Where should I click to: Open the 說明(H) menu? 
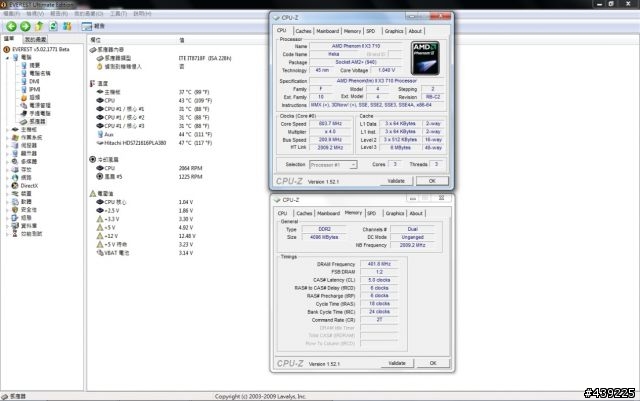pos(142,14)
